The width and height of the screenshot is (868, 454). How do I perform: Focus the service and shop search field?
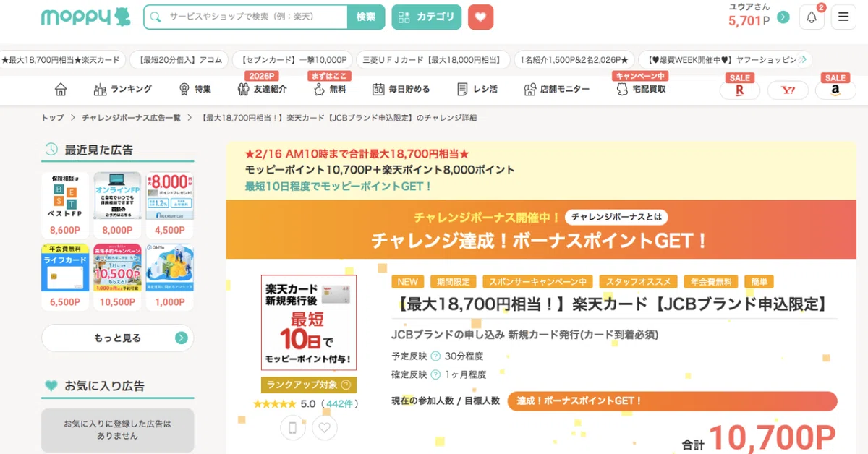246,17
